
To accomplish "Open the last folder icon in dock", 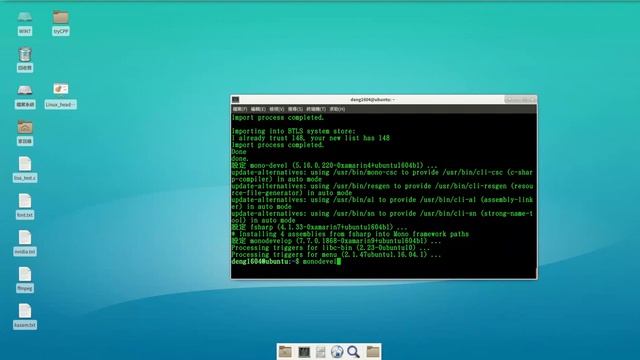I will 373,351.
